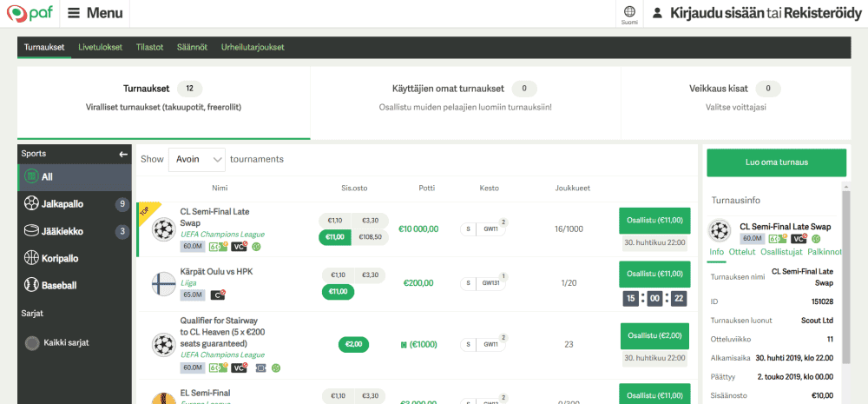This screenshot has height=404, width=868.
Task: Open the hamburger Menu
Action: tap(95, 13)
